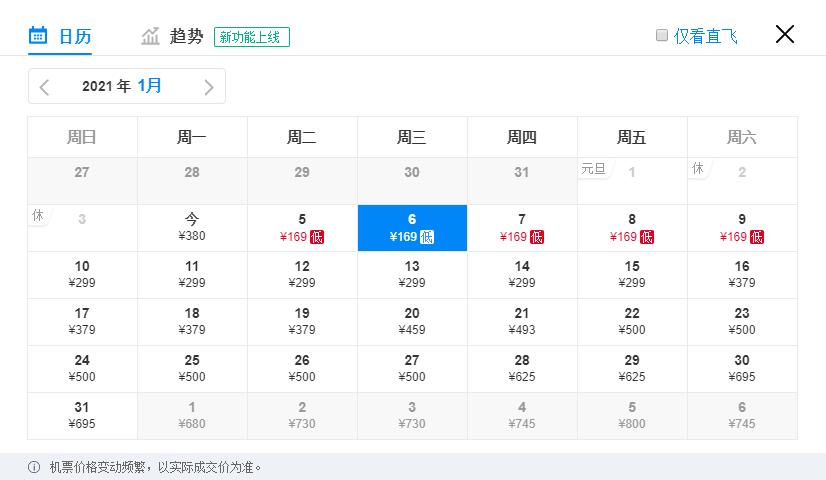
Task: Select January 5 with ¥169 fare
Action: tap(302, 228)
